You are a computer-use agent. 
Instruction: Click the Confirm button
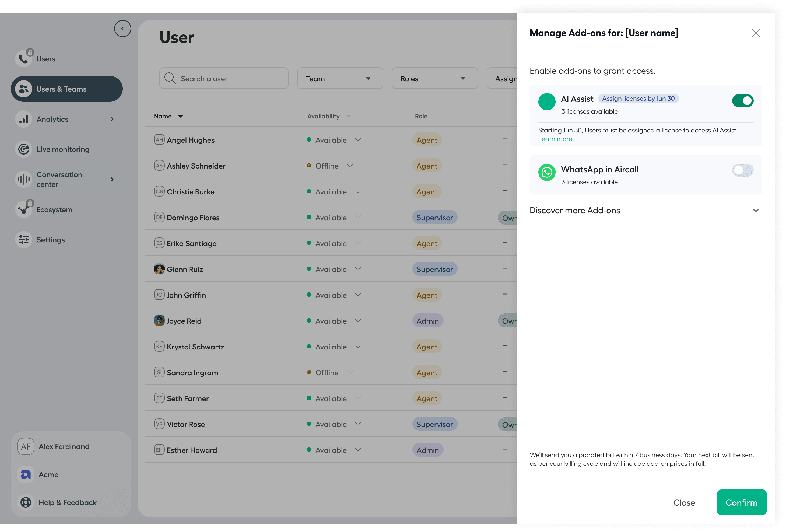tap(741, 502)
